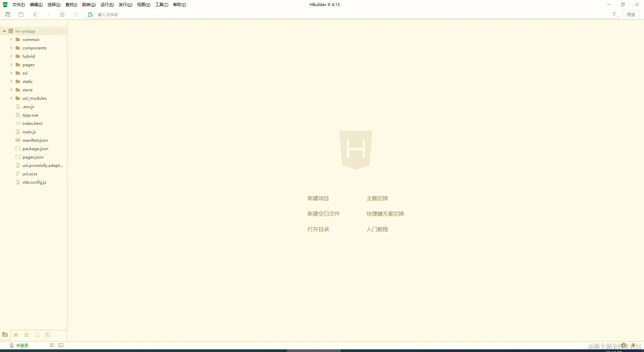Click the 主题切换 link
The image size is (644, 352).
[377, 199]
